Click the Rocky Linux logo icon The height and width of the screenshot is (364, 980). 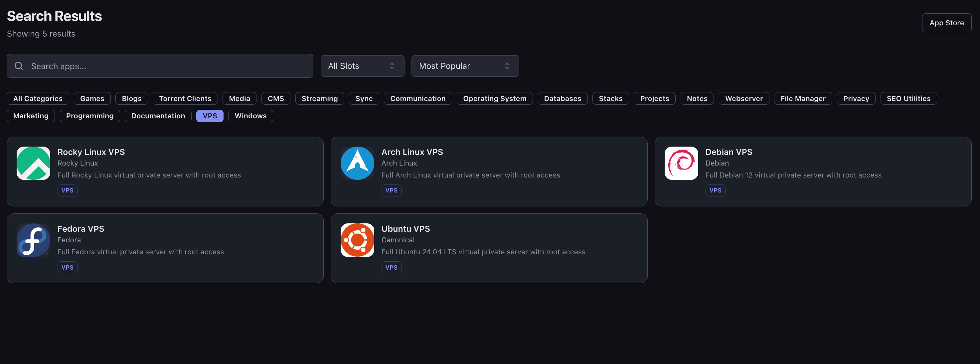[34, 163]
